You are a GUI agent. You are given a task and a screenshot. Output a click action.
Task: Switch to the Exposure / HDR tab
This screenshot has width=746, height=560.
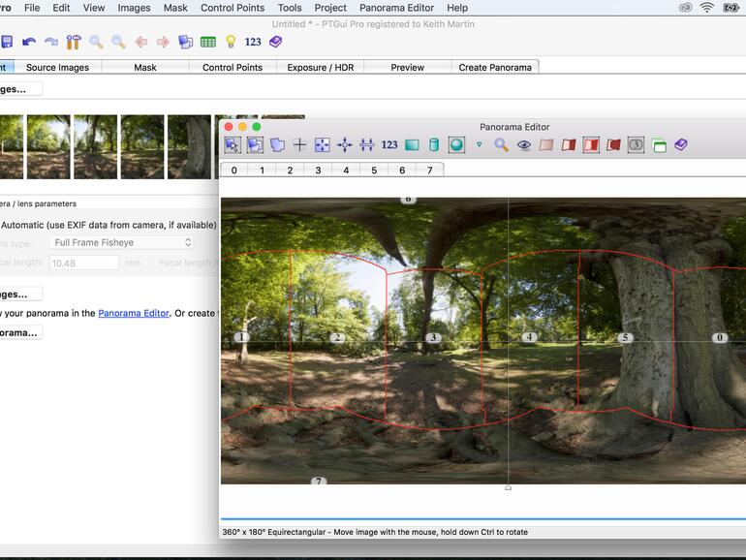320,67
